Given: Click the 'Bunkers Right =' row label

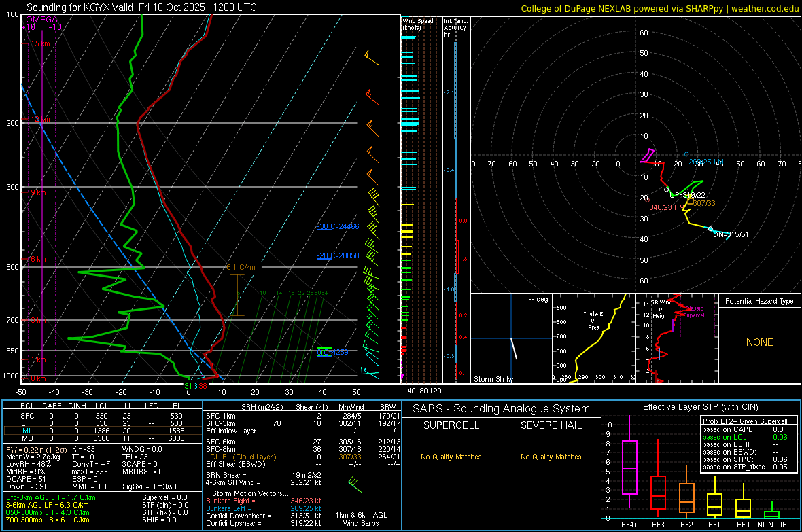Looking at the screenshot, I should [x=230, y=501].
